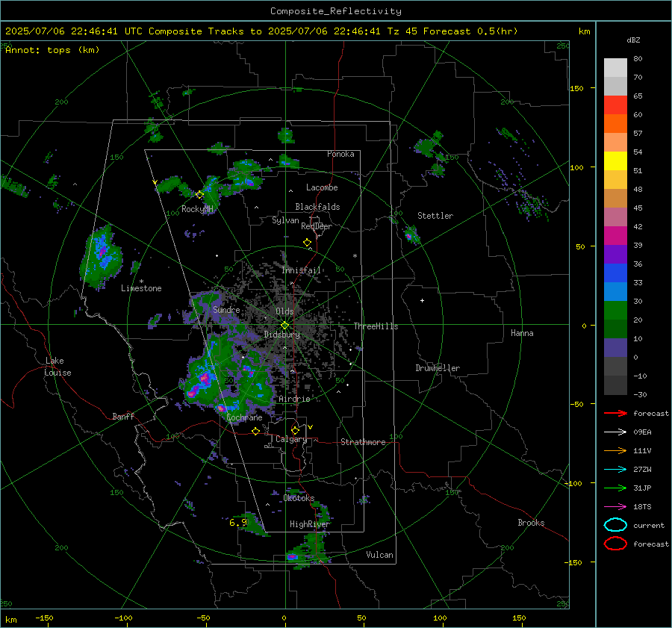
Task: Click the 'Annot: tops (km)' label
Action: coord(52,50)
